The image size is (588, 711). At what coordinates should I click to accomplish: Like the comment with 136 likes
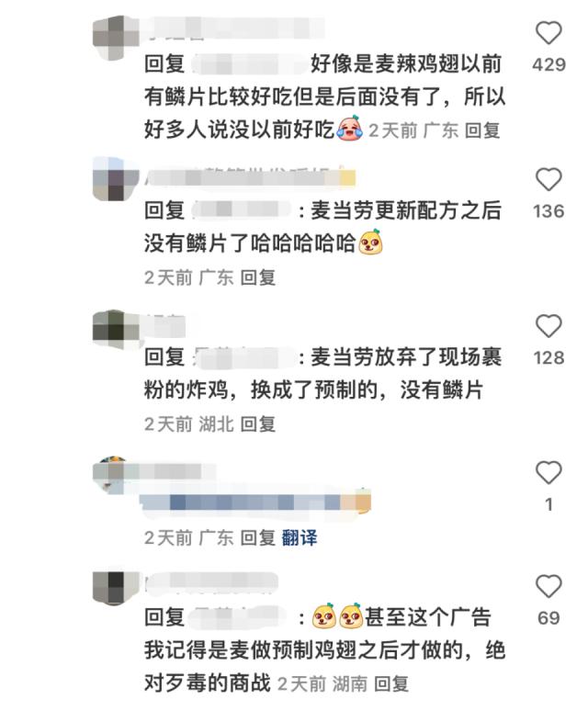[548, 179]
